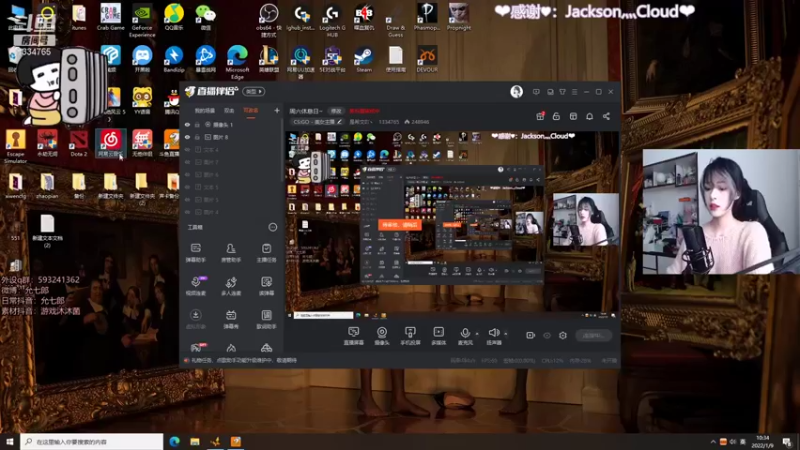Switch to the 我的场景 tab

point(205,110)
